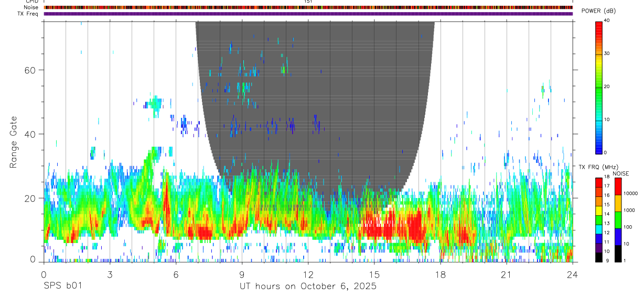
Task: Click the Range Gate axis title
Action: click(13, 141)
